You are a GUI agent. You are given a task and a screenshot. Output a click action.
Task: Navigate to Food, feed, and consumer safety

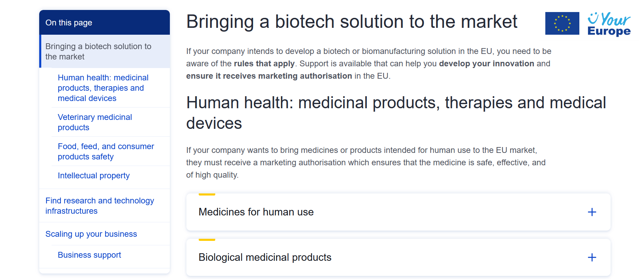tap(106, 152)
